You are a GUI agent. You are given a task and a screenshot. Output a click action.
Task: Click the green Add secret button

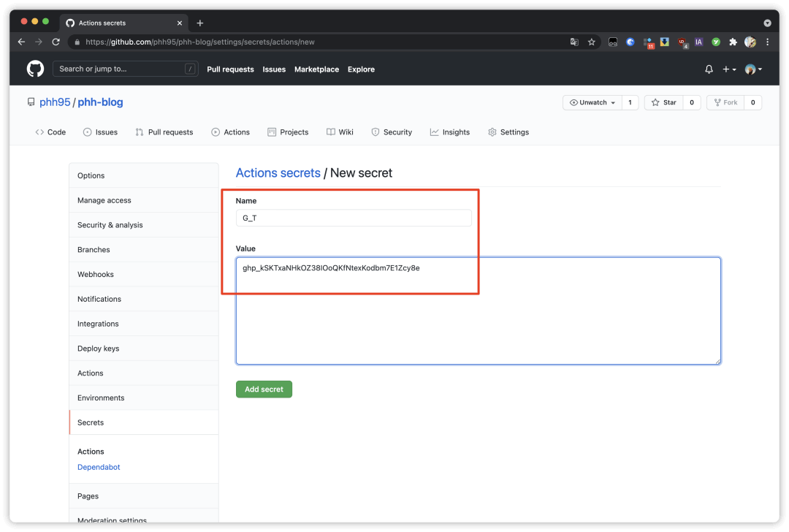coord(264,389)
